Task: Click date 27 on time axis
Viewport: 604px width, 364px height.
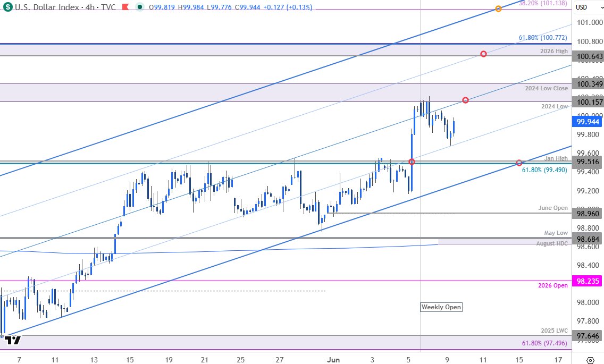Action: pos(279,360)
